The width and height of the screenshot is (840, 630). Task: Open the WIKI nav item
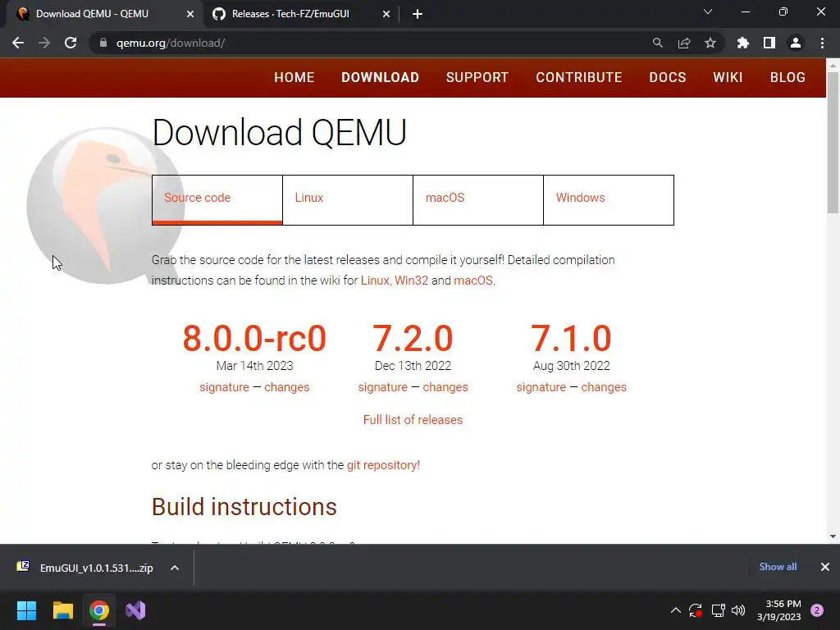pyautogui.click(x=728, y=77)
